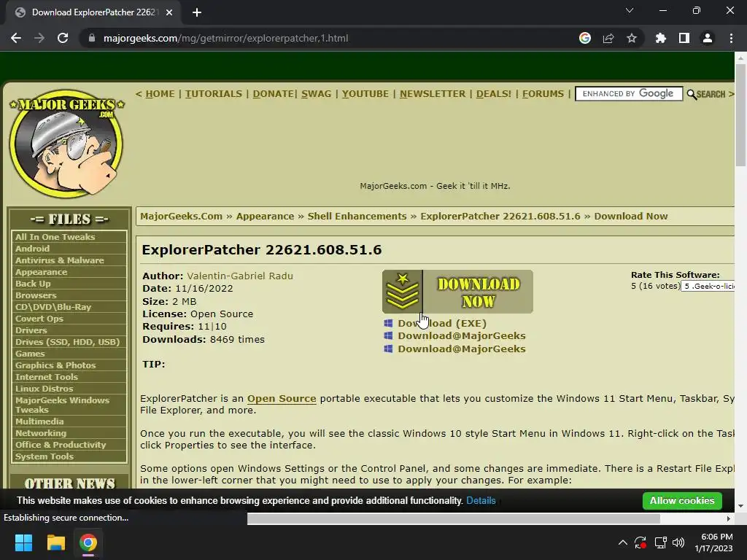Viewport: 747px width, 560px height.
Task: Show hidden system tray icons
Action: [623, 542]
